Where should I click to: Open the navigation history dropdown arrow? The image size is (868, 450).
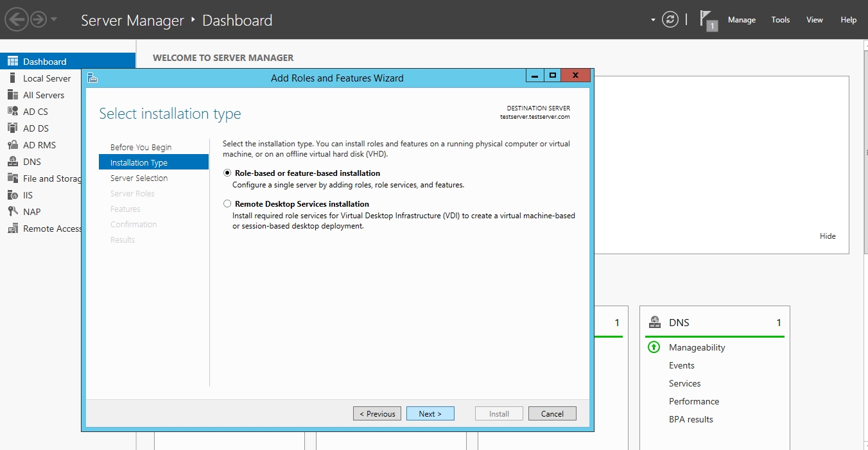[54, 20]
